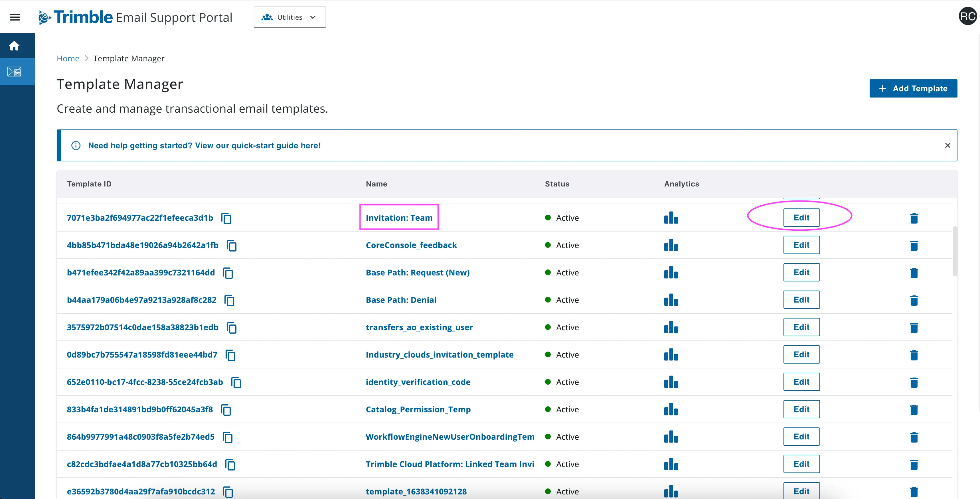980x499 pixels.
Task: Open Industry_clouds_invitation_template name link
Action: (440, 355)
